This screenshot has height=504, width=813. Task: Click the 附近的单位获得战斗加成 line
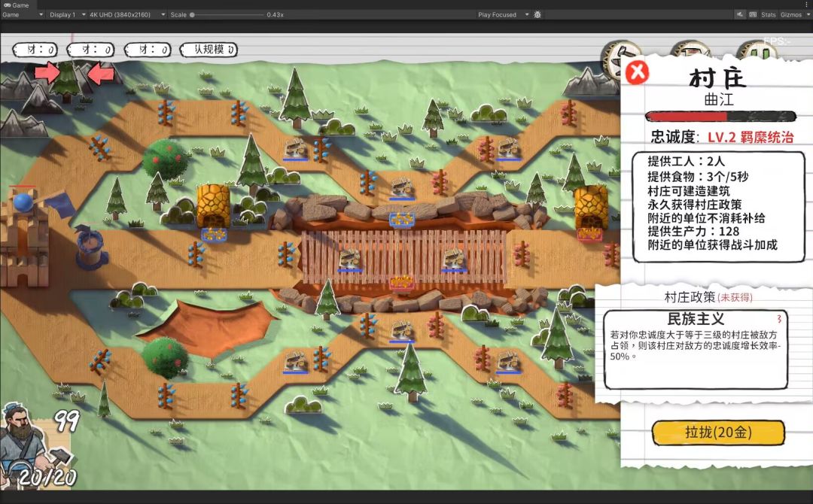point(712,244)
